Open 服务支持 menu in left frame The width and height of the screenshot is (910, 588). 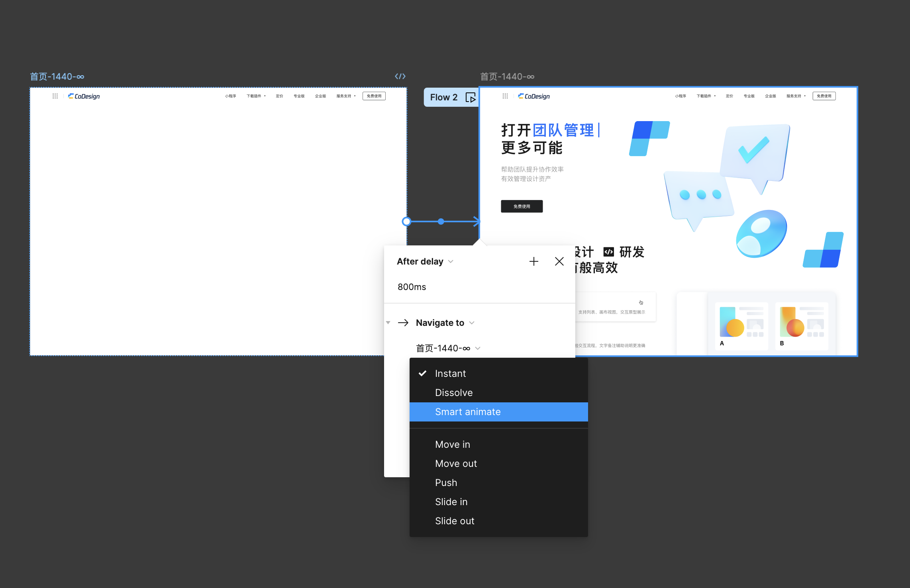pyautogui.click(x=346, y=96)
